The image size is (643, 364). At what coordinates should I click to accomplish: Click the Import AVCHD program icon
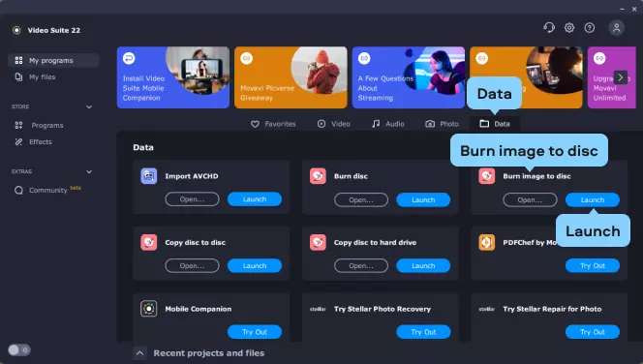[x=149, y=176]
